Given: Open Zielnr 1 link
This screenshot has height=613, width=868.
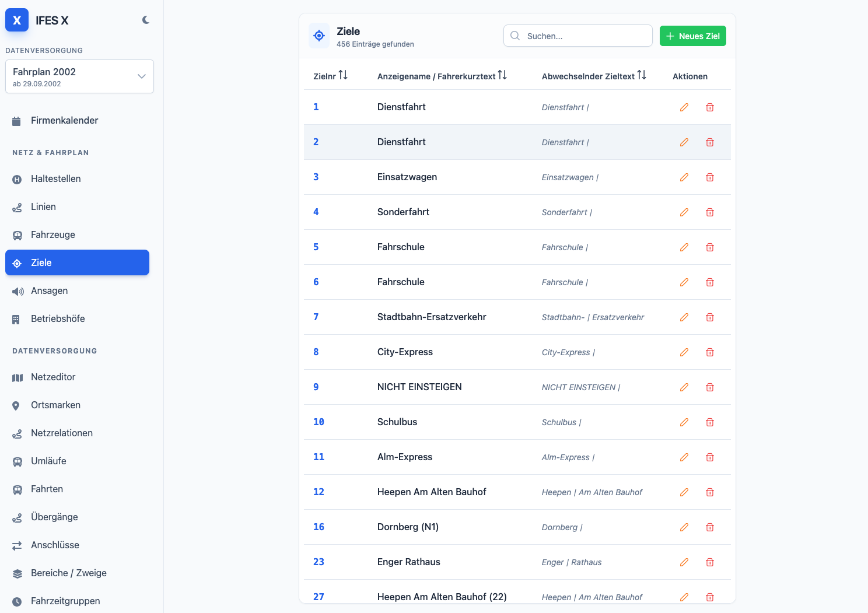Looking at the screenshot, I should 316,107.
